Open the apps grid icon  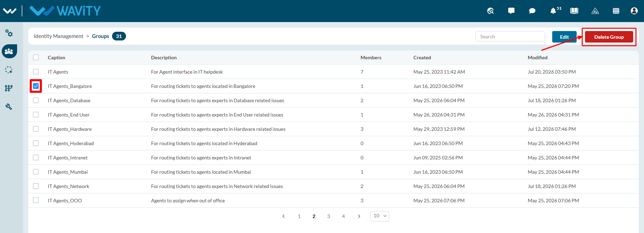coord(616,11)
